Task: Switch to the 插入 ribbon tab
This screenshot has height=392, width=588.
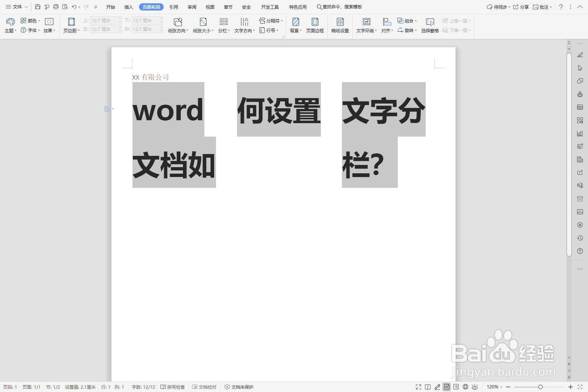Action: [128, 7]
